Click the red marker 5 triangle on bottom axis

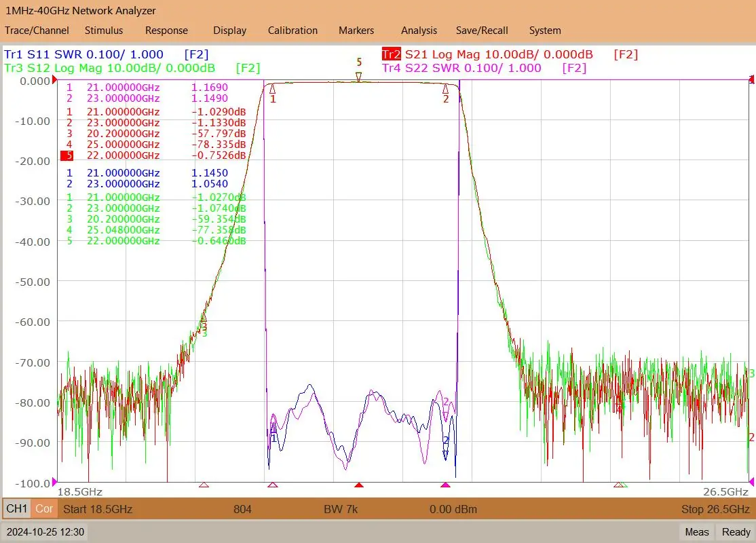(x=359, y=485)
